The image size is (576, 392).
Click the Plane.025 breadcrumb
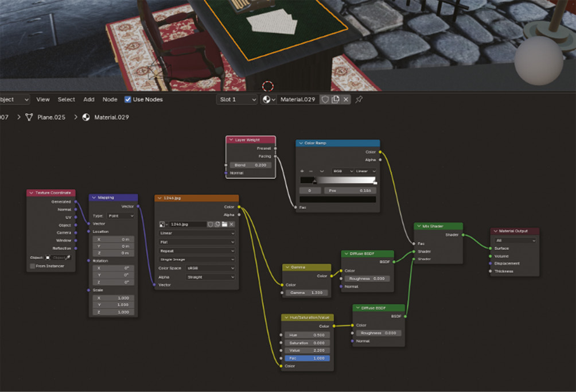(51, 117)
